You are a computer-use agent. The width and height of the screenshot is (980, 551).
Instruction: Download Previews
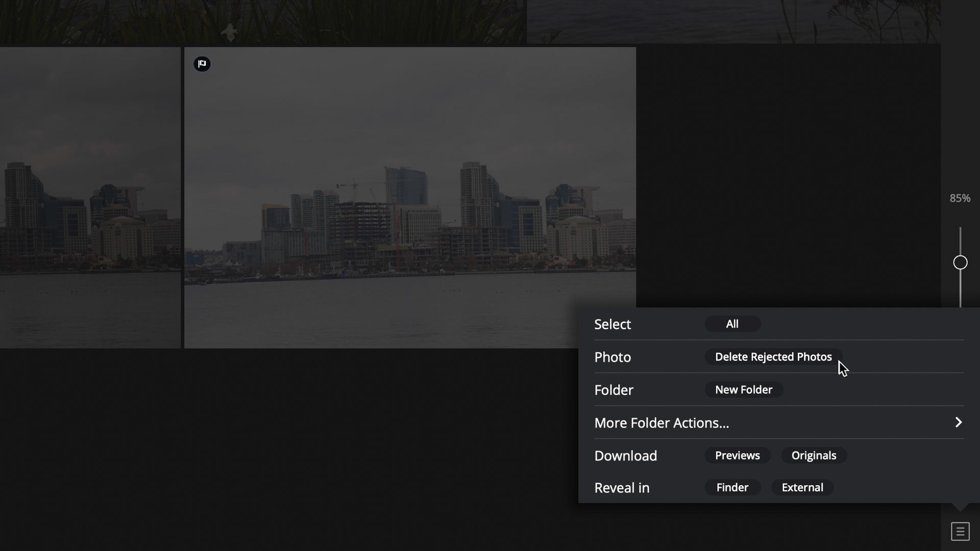click(738, 456)
